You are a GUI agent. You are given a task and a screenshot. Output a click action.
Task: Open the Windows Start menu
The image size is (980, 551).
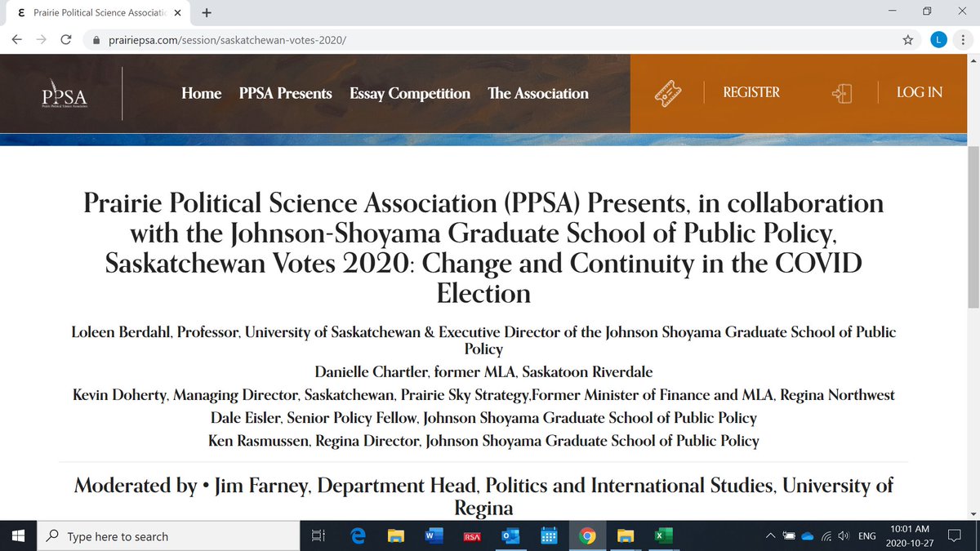[x=19, y=536]
